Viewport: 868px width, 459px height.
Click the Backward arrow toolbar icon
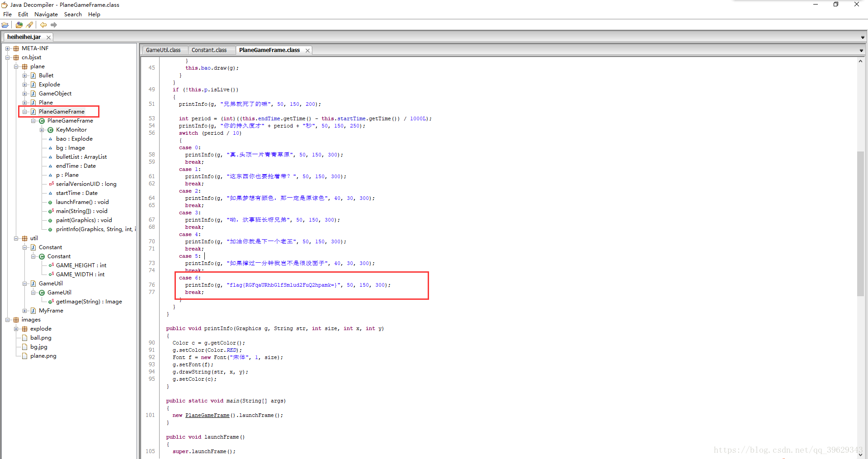pyautogui.click(x=43, y=25)
